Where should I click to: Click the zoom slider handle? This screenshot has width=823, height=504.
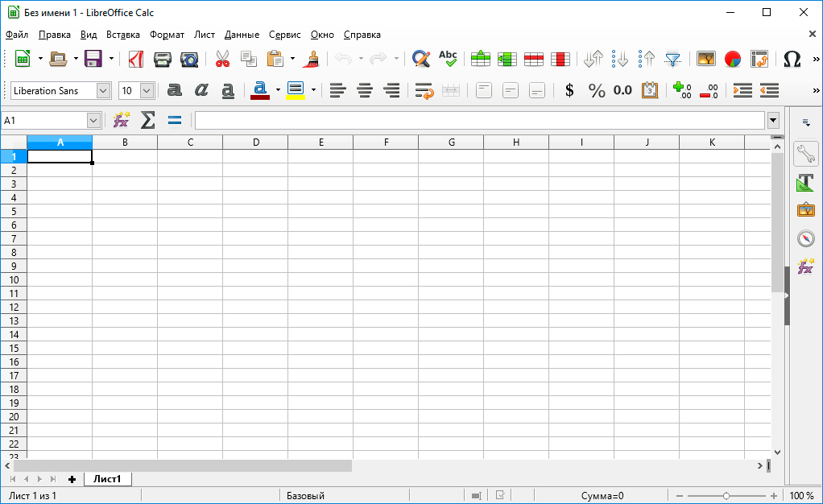click(726, 496)
